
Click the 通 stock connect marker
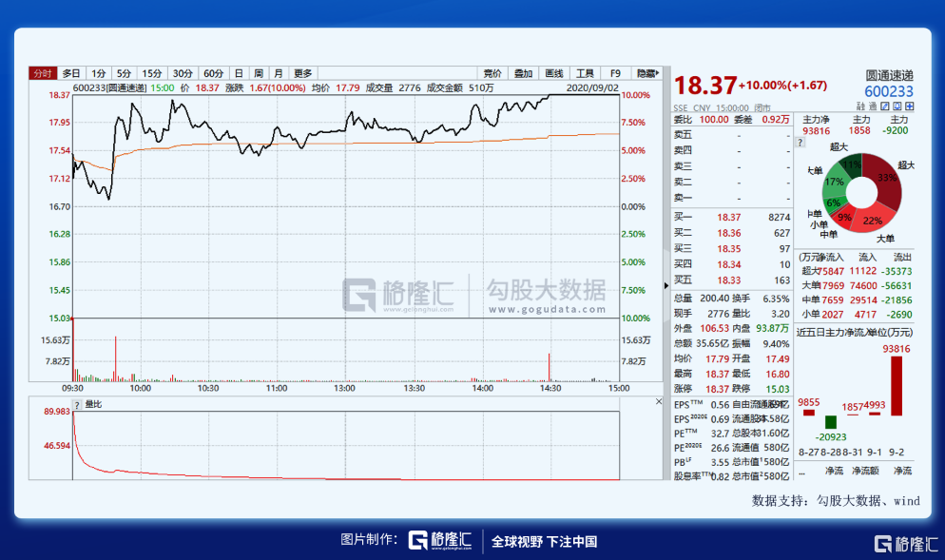pos(873,106)
